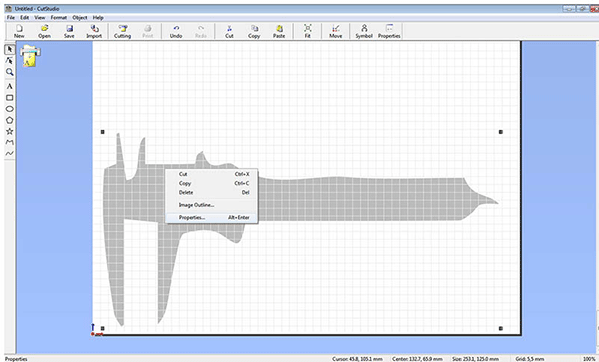
Task: Choose Cut in the context menu
Action: coord(212,174)
